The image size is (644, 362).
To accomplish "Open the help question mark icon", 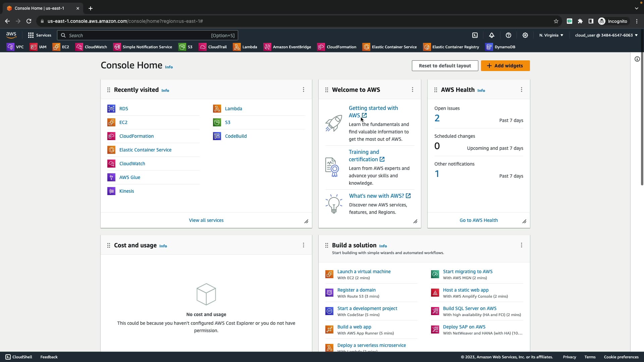I will 508,35.
